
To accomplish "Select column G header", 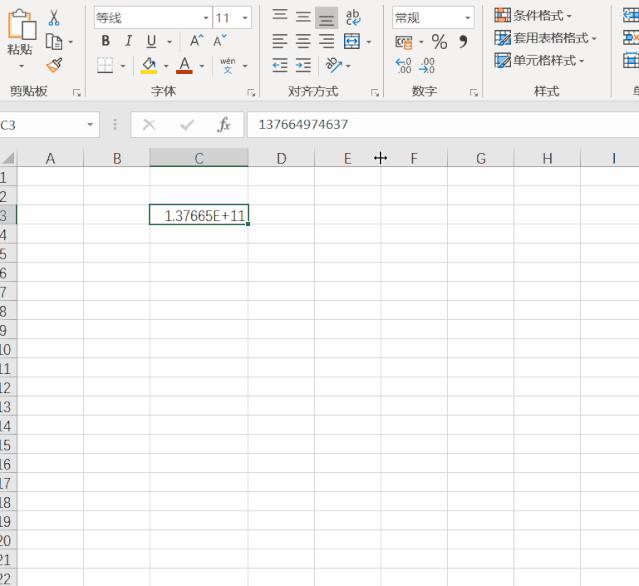I will [x=481, y=158].
